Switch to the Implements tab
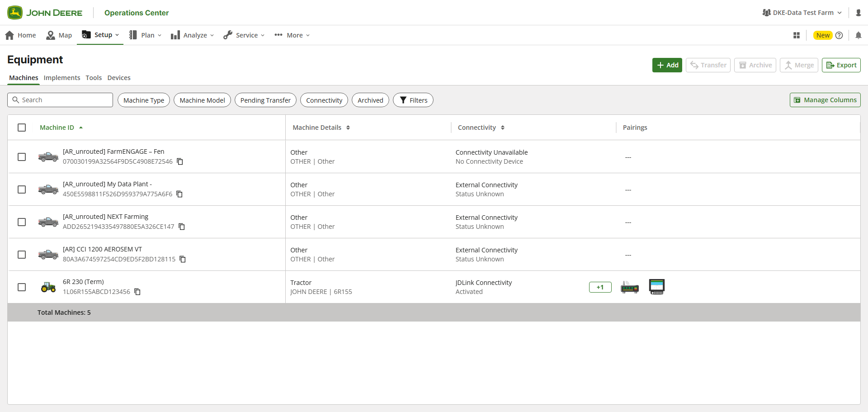868x412 pixels. coord(62,78)
